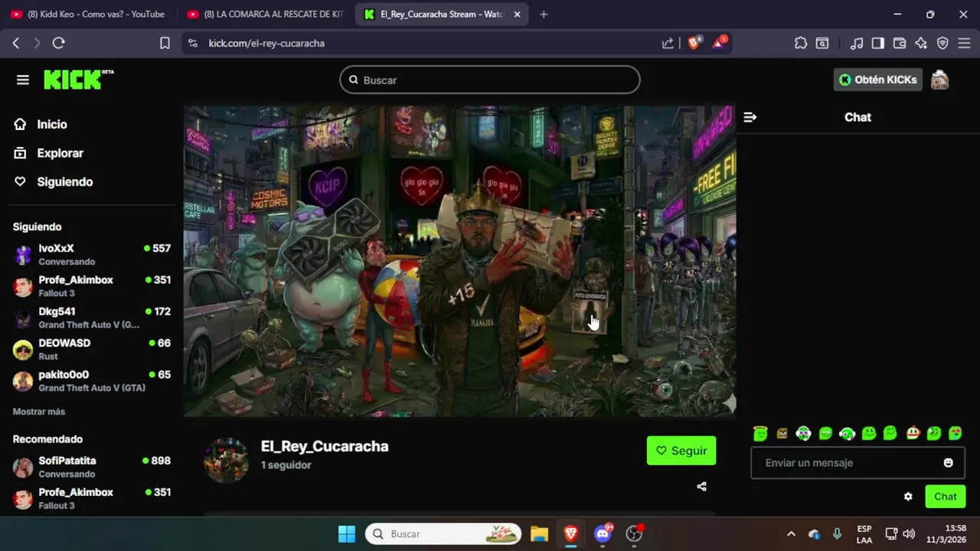Image resolution: width=980 pixels, height=551 pixels.
Task: Open browser main menu hamburger
Action: (x=964, y=44)
